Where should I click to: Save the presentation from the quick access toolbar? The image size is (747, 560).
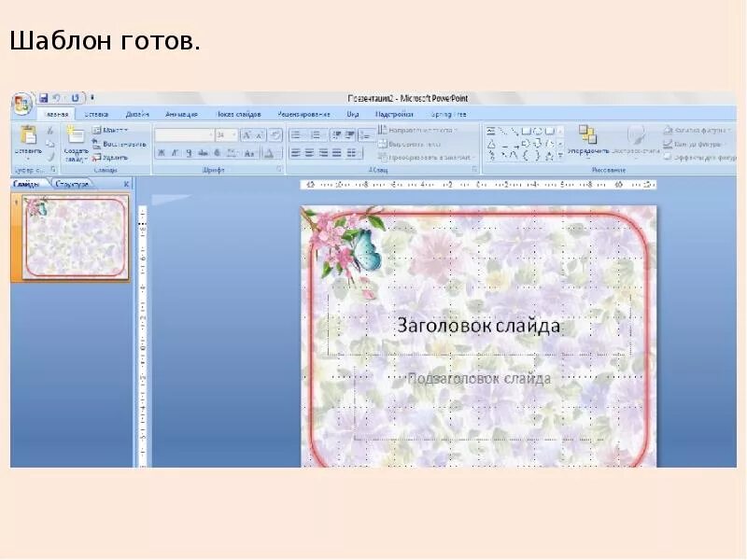pyautogui.click(x=44, y=98)
